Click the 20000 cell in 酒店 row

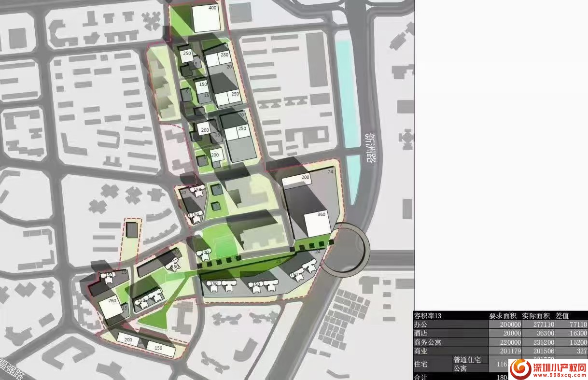tap(505, 333)
